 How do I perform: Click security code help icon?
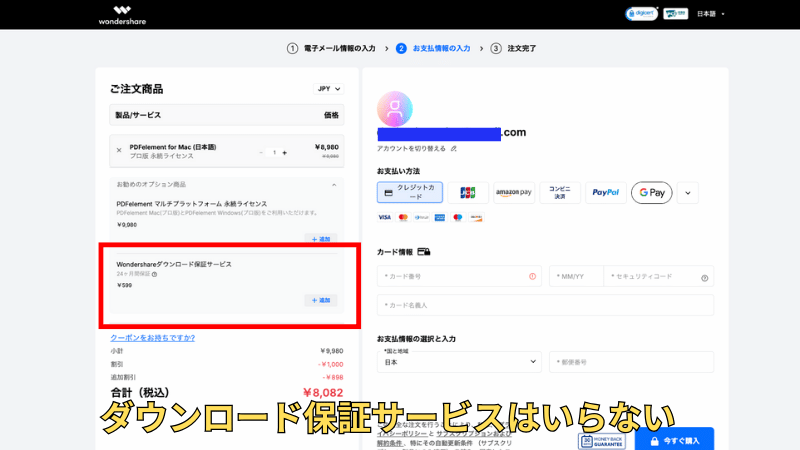pos(705,278)
